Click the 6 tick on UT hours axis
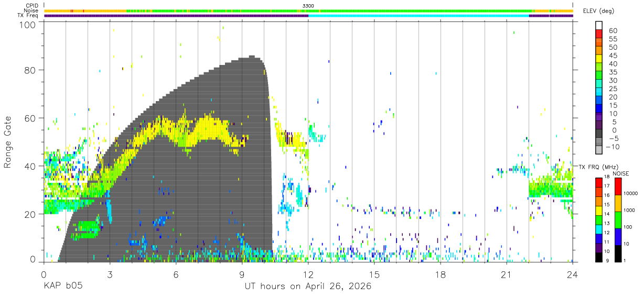 point(176,274)
